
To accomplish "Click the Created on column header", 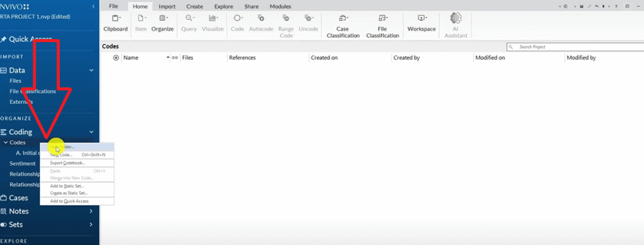I will (x=324, y=58).
